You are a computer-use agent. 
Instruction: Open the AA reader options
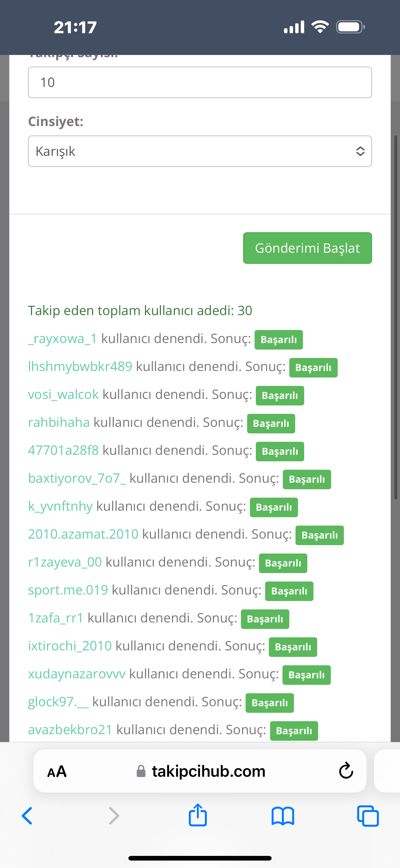tap(57, 771)
